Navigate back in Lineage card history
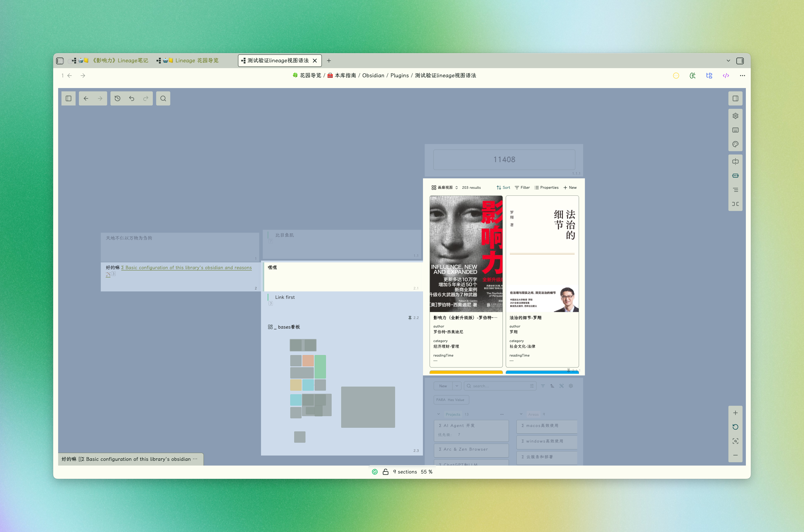 tap(86, 98)
